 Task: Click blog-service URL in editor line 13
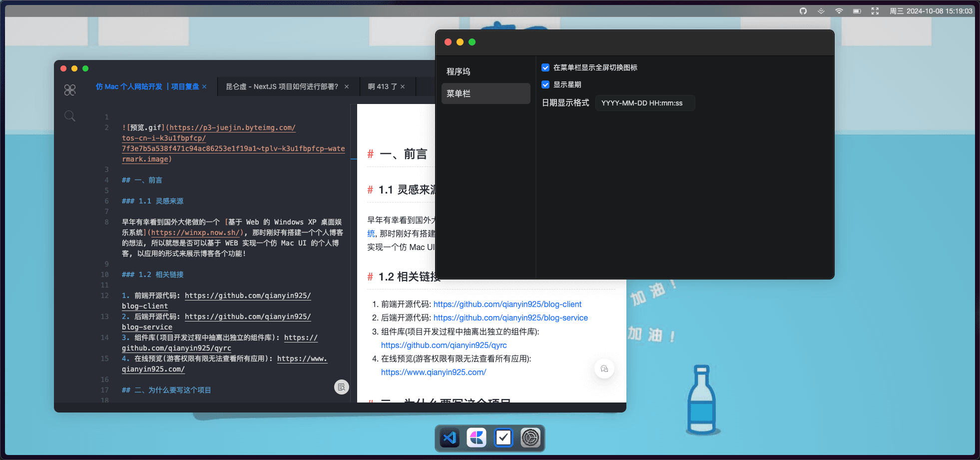248,316
